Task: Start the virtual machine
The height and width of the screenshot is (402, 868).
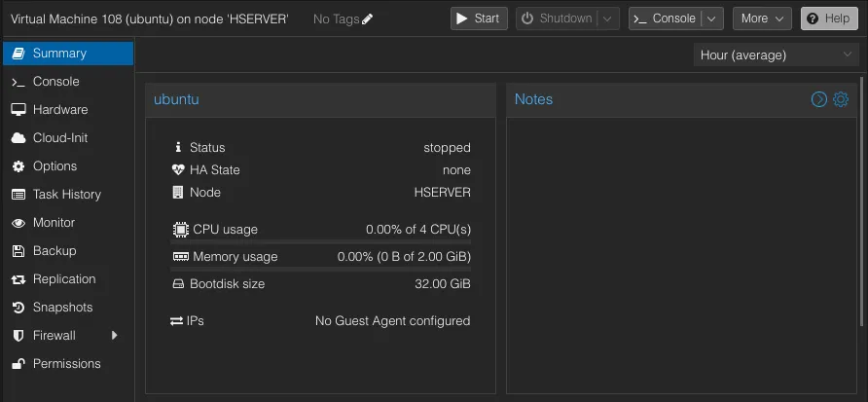Action: click(479, 18)
